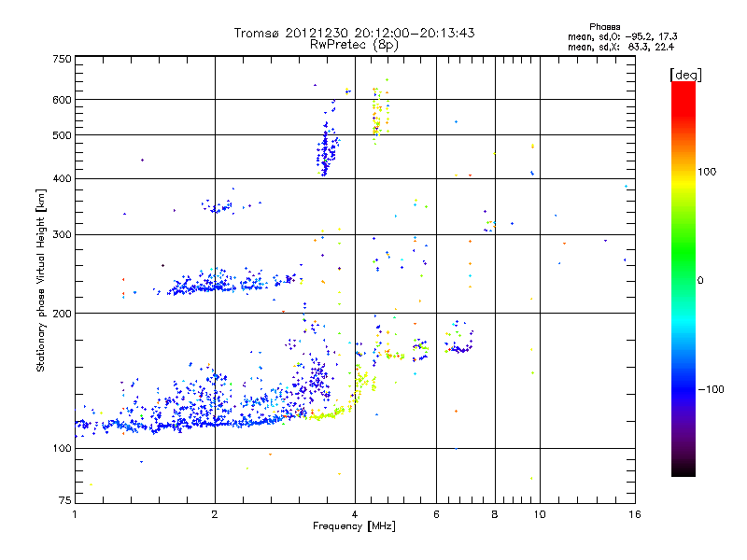Click the plot title 'Tromsø 20121230 20:12:00-20:13:43'
Screen dimensions: 747x560
pos(355,33)
